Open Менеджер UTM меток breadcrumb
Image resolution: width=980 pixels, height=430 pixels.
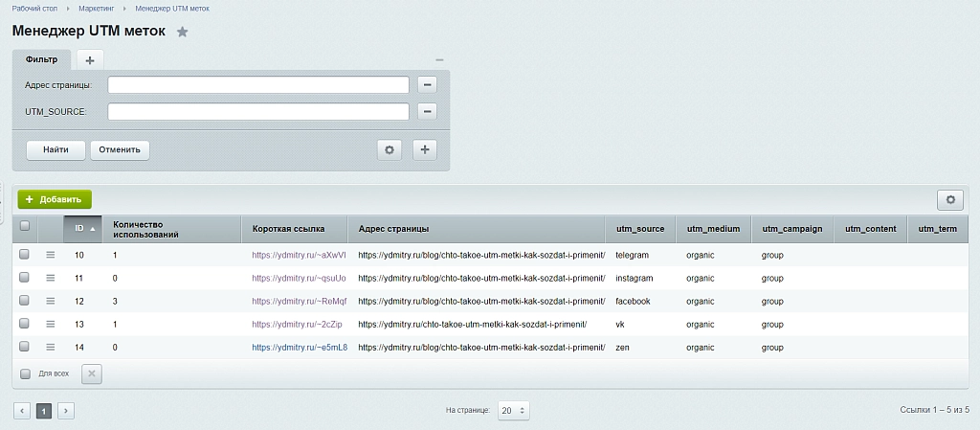point(172,9)
